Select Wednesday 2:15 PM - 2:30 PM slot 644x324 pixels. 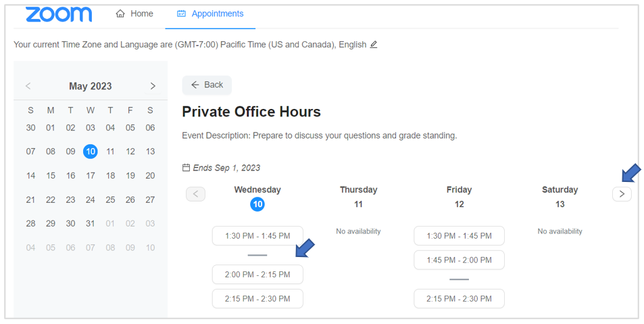257,299
